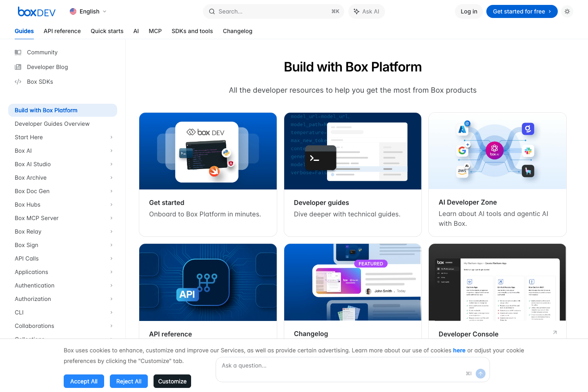Click the AI Developer Zone illustration
This screenshot has width=588, height=392.
[497, 151]
